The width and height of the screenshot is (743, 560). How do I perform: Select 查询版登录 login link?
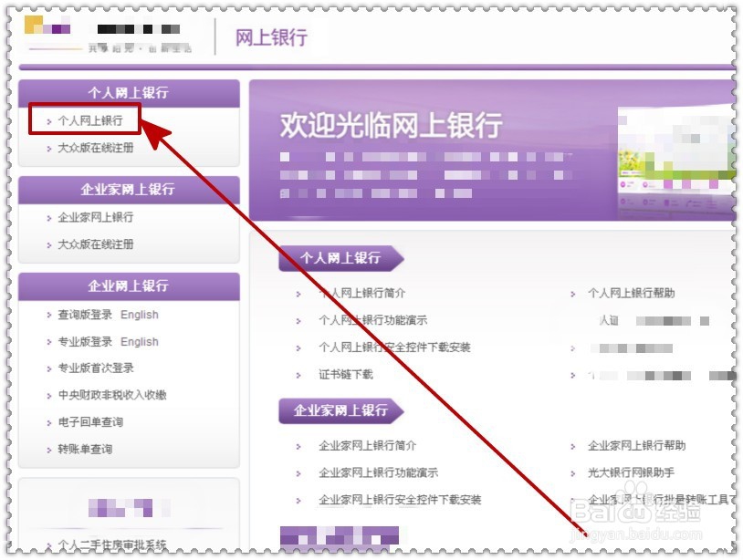click(x=75, y=314)
